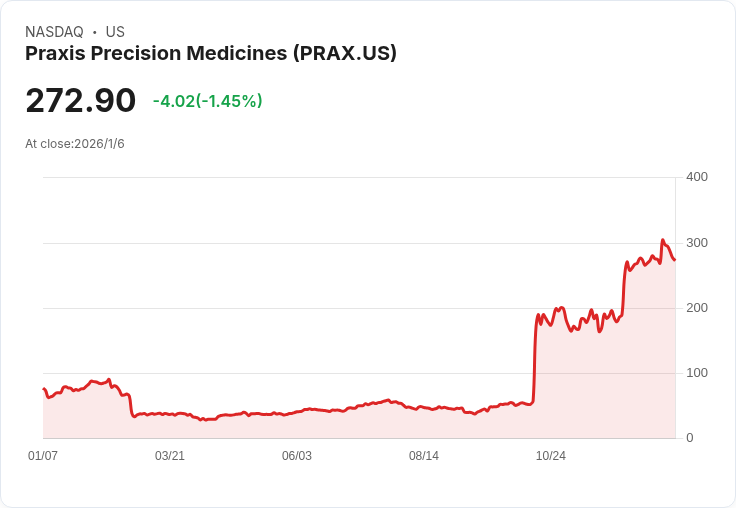Click the 300 y-axis value label
The height and width of the screenshot is (508, 736).
pyautogui.click(x=697, y=243)
